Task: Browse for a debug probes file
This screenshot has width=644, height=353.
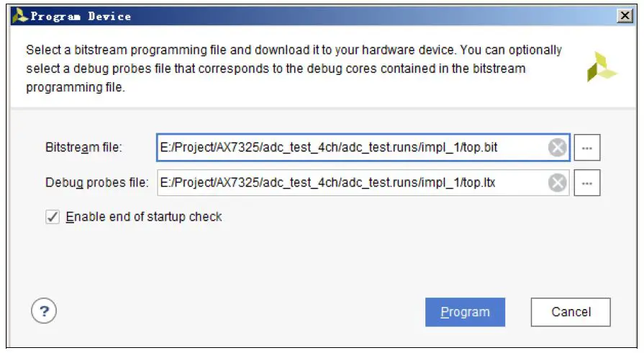Action: click(x=587, y=183)
